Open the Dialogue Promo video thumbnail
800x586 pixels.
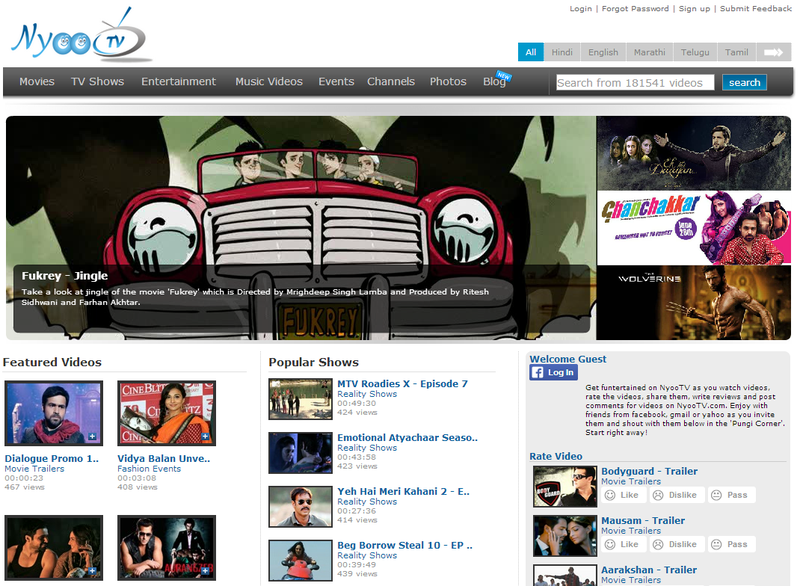tap(54, 413)
